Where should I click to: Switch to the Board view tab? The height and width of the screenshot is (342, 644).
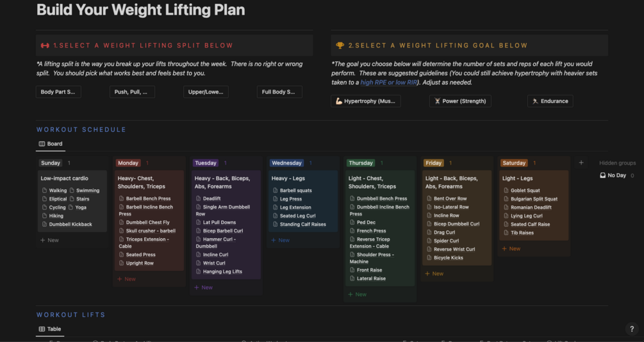[x=51, y=144]
